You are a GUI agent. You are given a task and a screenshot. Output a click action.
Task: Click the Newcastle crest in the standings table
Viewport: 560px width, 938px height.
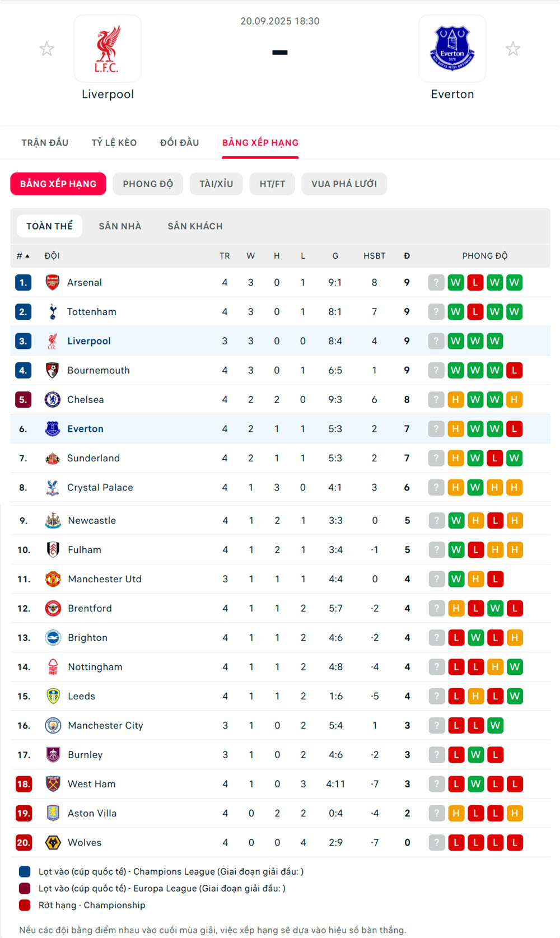[x=53, y=521]
